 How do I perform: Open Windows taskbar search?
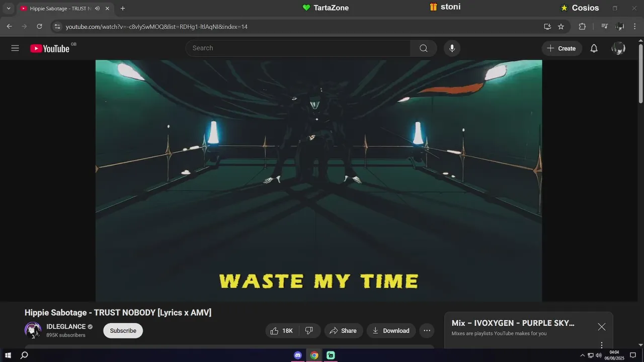click(x=24, y=355)
